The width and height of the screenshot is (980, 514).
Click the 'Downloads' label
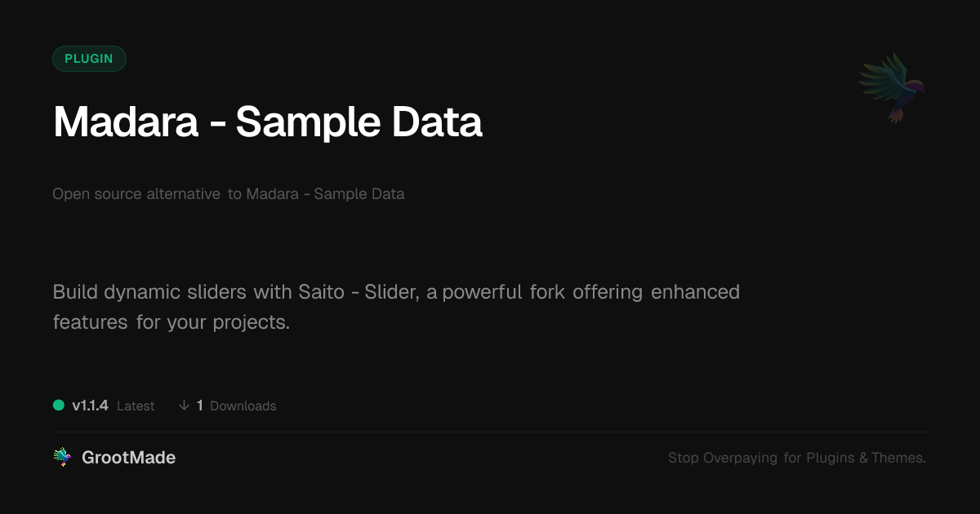tap(243, 406)
